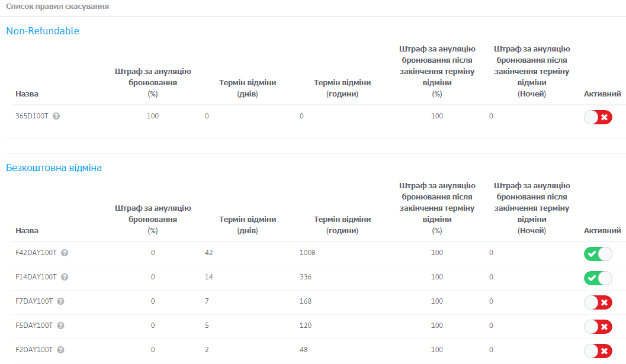Turn on the F2DAY100T rule toggle
The width and height of the screenshot is (626, 364).
coord(598,351)
